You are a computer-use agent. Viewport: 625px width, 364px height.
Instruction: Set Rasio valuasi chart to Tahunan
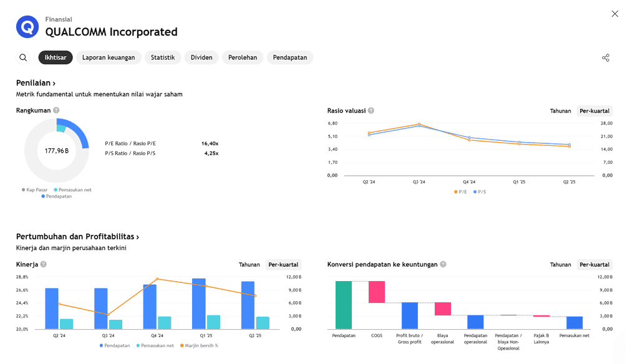pos(560,111)
